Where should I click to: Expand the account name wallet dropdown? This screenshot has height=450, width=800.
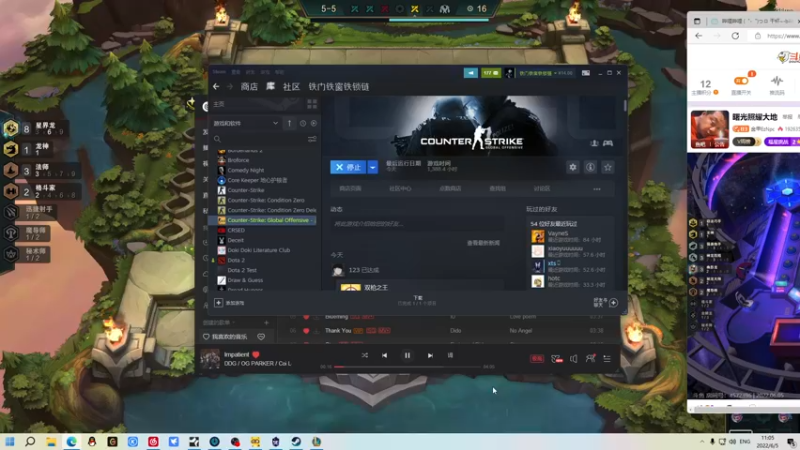[x=546, y=73]
